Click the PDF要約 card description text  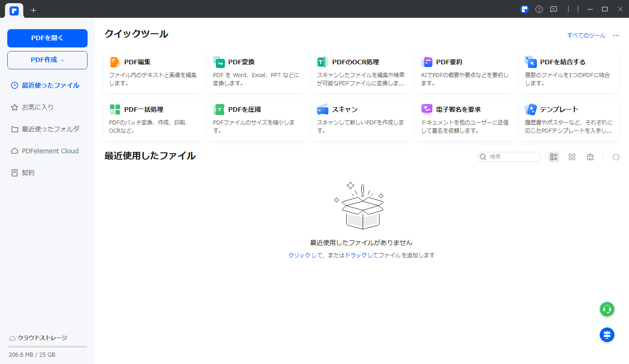coord(465,79)
